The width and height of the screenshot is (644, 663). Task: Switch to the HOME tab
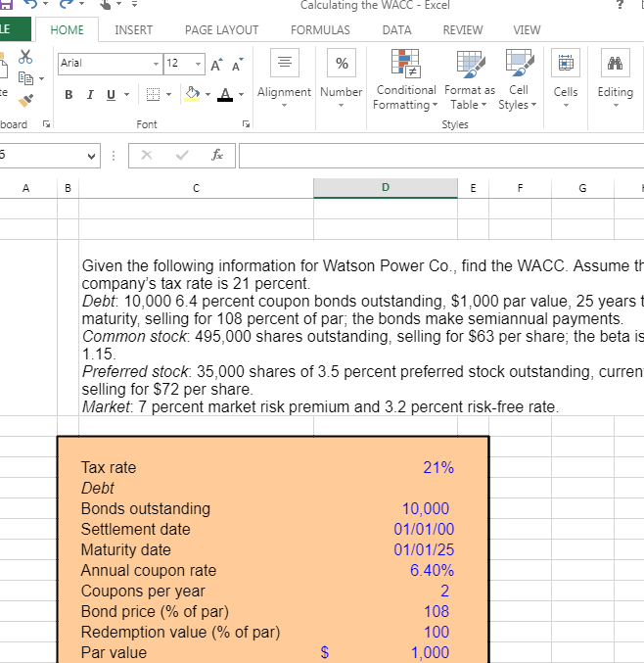pyautogui.click(x=67, y=30)
